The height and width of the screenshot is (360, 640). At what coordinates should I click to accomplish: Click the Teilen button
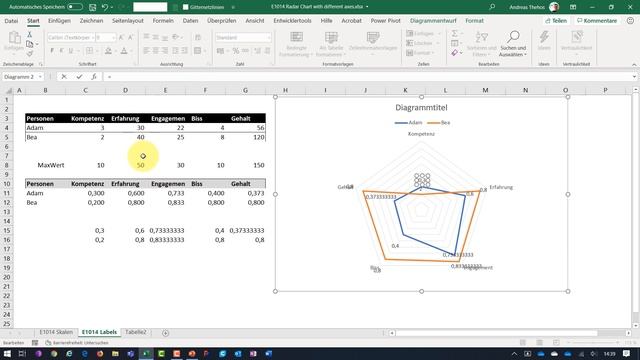(556, 20)
